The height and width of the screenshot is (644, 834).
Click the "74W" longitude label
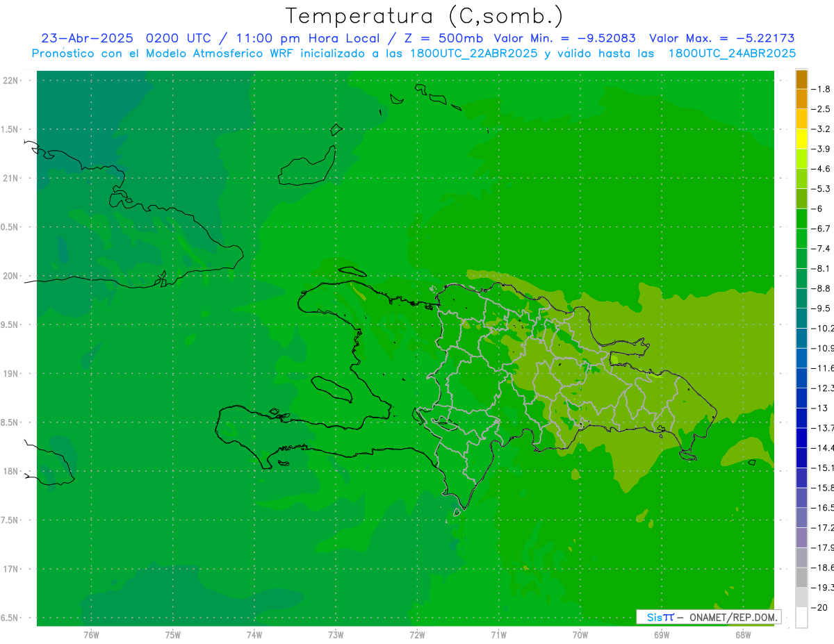pyautogui.click(x=254, y=634)
